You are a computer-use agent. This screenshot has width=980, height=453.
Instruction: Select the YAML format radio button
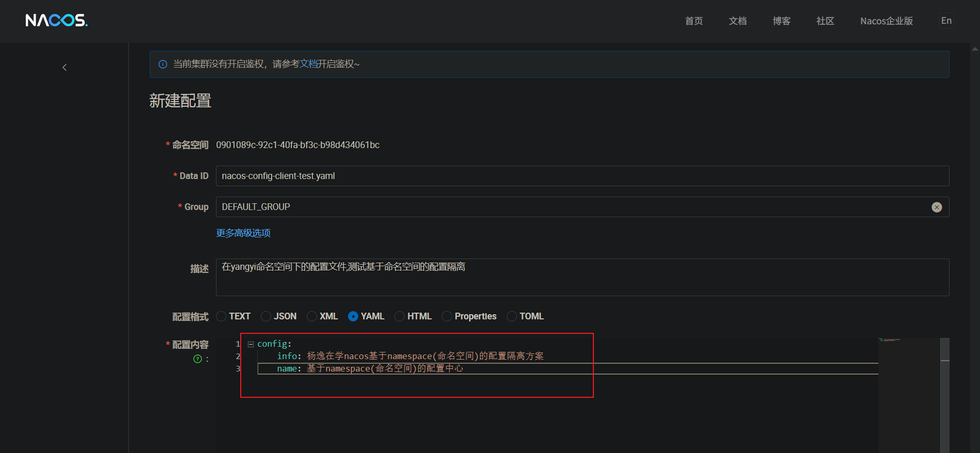tap(353, 316)
